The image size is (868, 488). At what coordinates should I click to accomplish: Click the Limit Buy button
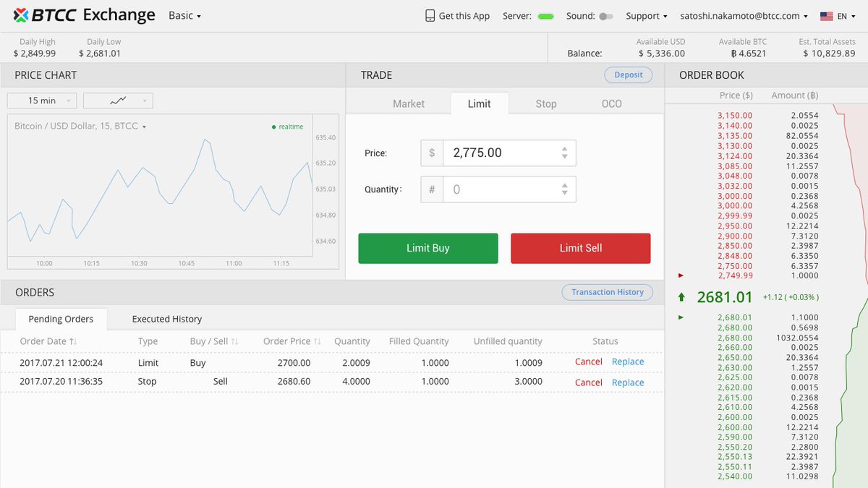click(428, 248)
